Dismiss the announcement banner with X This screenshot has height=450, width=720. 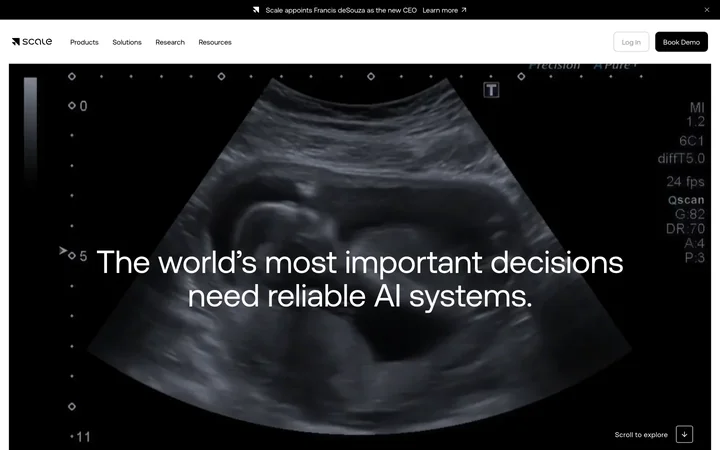tap(707, 10)
